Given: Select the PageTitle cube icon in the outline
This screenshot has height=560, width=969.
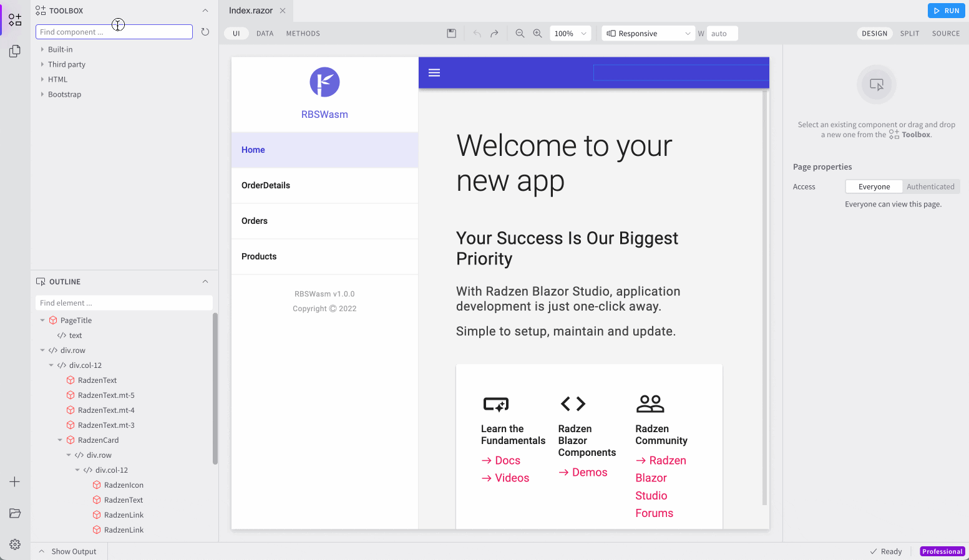Looking at the screenshot, I should pyautogui.click(x=53, y=321).
